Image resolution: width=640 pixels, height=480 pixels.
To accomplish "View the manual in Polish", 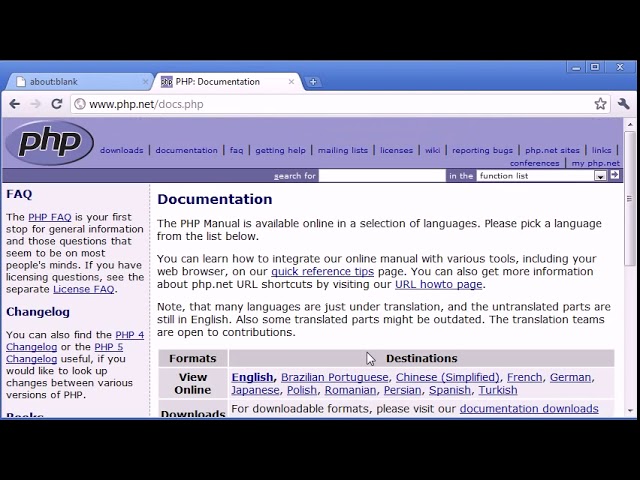I will point(302,390).
